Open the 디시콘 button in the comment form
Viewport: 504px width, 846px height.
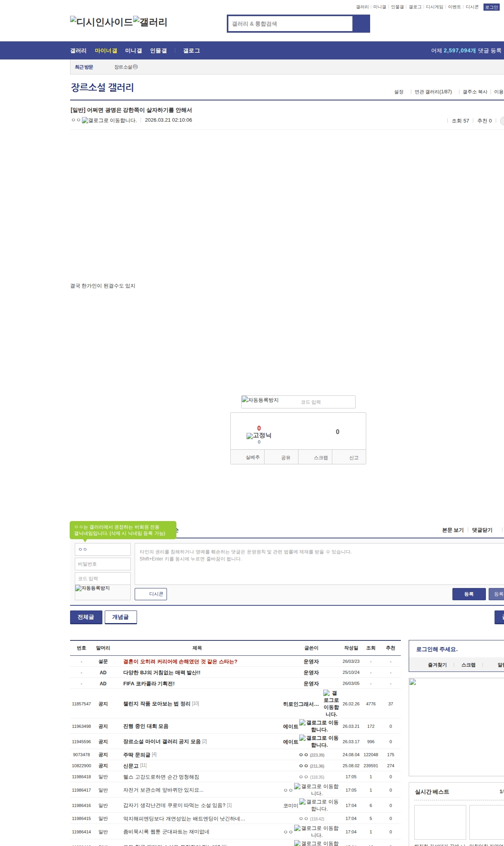151,594
